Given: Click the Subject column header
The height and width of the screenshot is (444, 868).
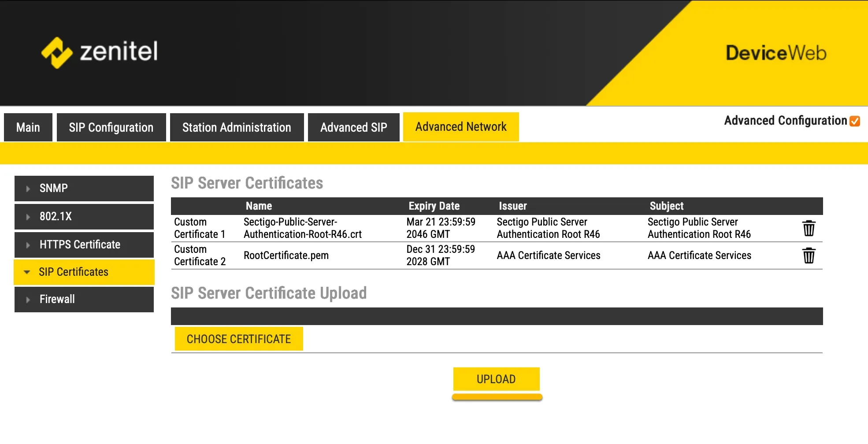Looking at the screenshot, I should (667, 206).
